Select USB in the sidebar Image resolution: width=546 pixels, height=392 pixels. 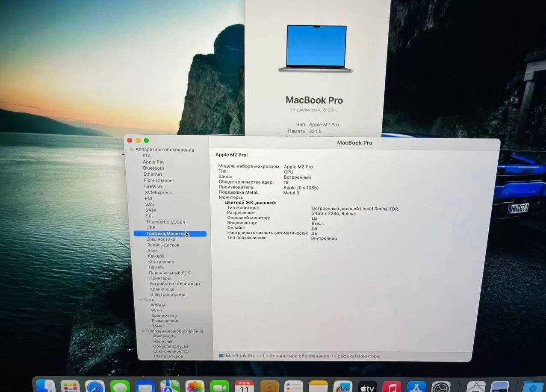click(151, 228)
